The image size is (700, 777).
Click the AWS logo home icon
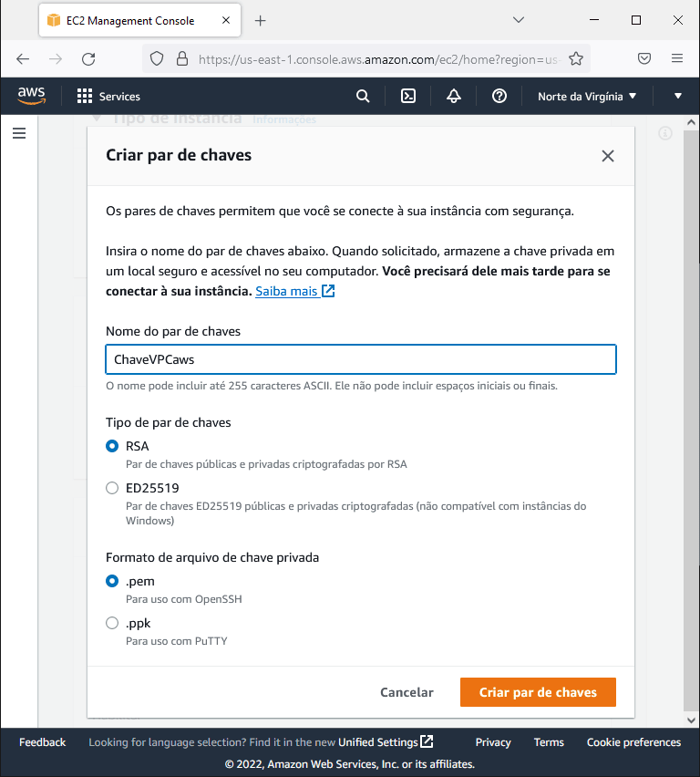pos(31,96)
